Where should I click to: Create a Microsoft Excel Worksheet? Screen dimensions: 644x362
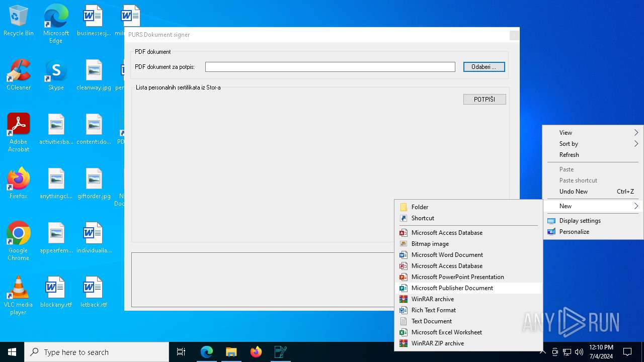pos(468,332)
